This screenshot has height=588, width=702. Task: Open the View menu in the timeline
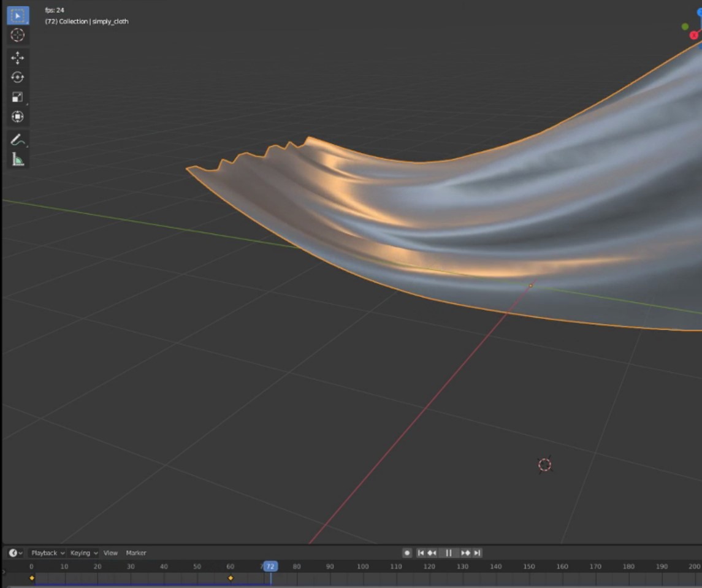click(110, 552)
